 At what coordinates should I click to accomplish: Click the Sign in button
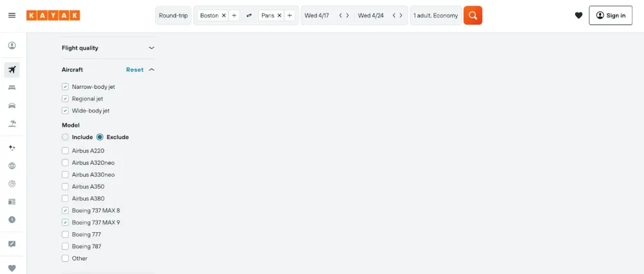pyautogui.click(x=611, y=15)
